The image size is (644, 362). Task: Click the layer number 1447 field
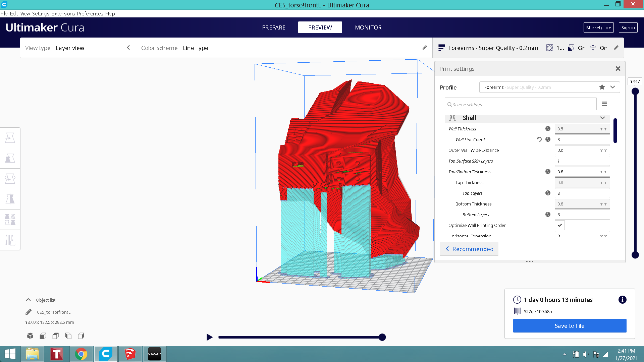[x=635, y=81]
